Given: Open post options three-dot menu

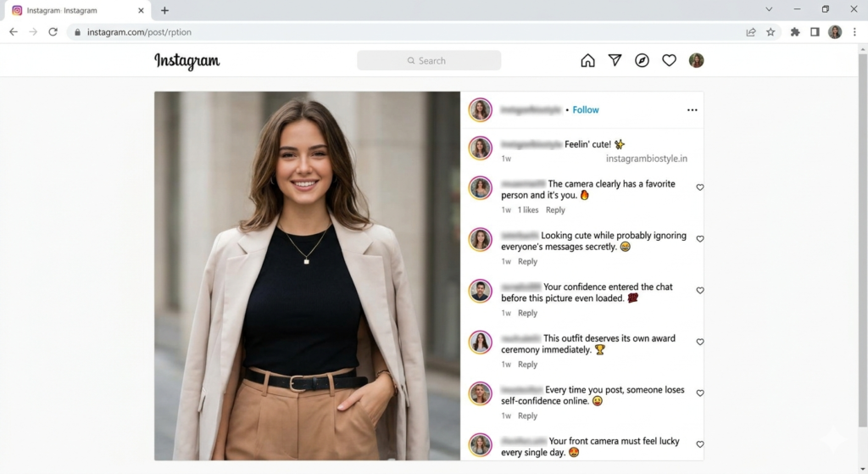Looking at the screenshot, I should click(x=692, y=109).
